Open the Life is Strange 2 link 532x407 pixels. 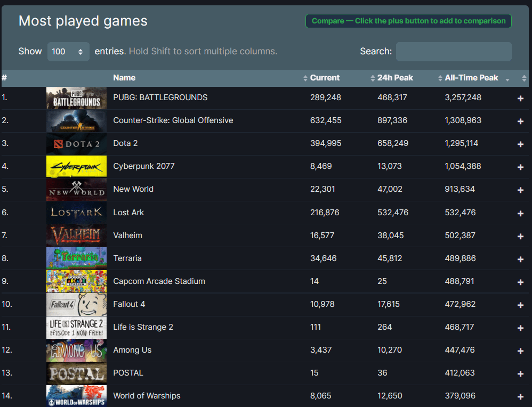143,327
